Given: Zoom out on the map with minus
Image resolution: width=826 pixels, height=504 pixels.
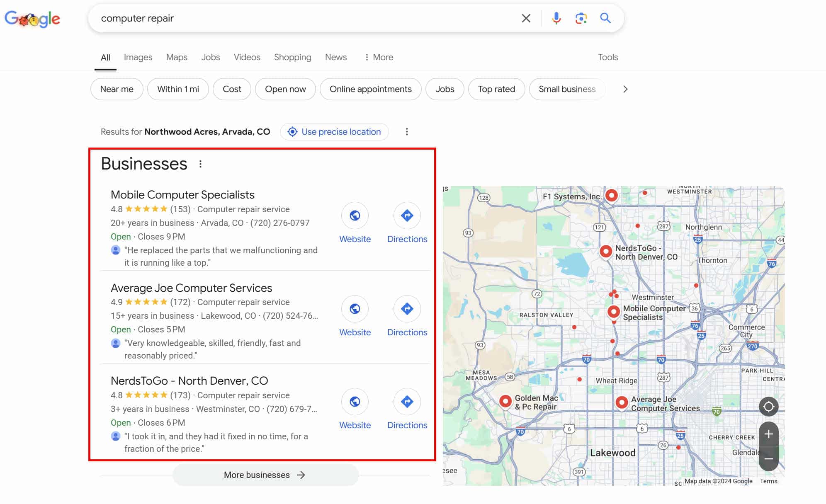Looking at the screenshot, I should (768, 458).
